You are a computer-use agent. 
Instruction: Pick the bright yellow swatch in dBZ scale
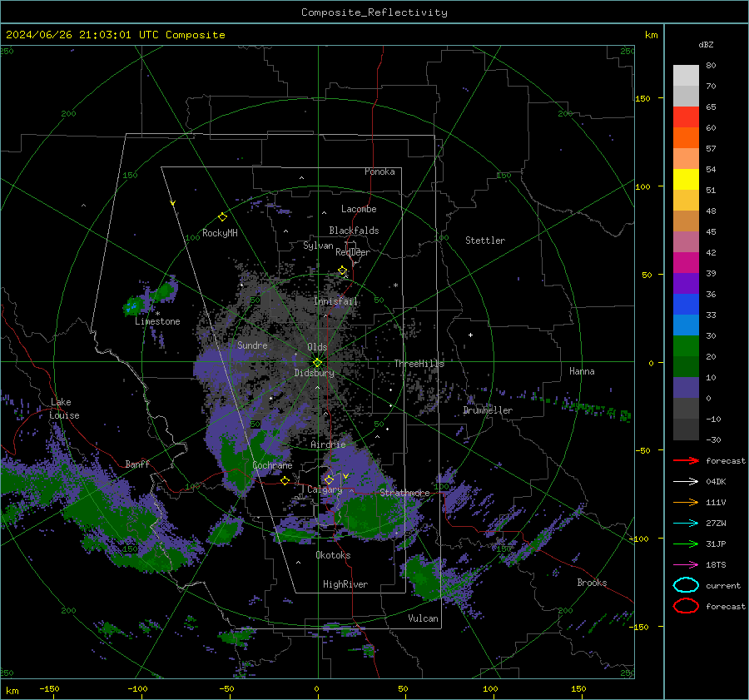click(686, 180)
